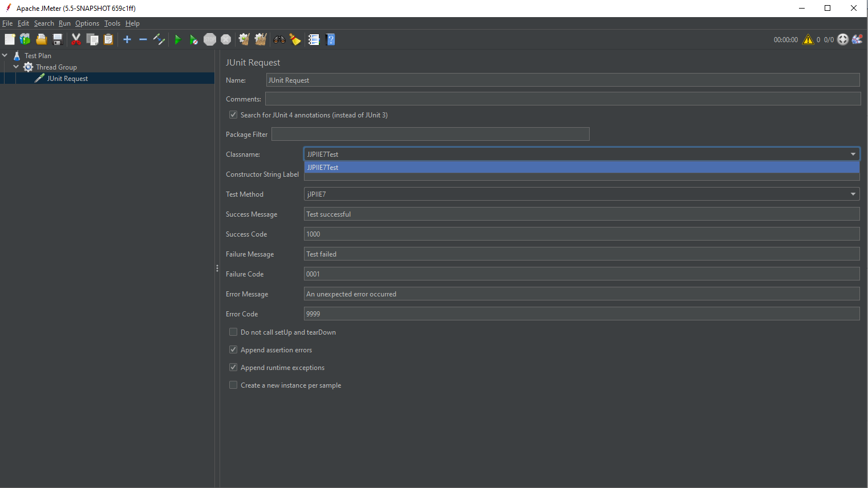Open the Tools menu
The width and height of the screenshot is (868, 488).
coord(112,23)
